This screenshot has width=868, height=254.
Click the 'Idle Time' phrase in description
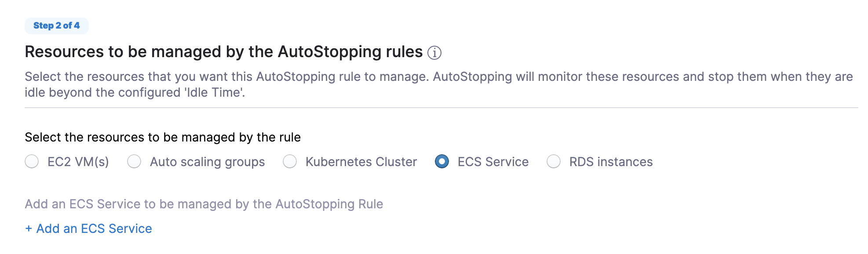click(x=213, y=92)
